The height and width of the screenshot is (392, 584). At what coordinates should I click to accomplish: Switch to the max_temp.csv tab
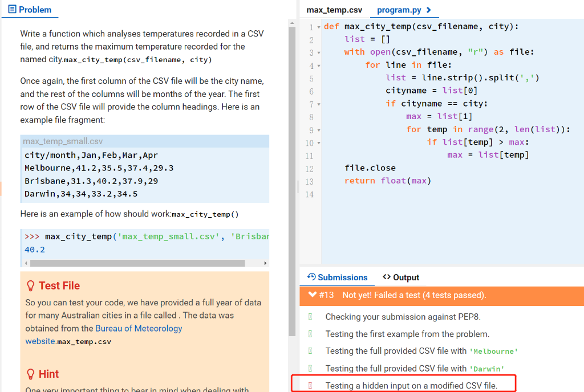click(x=334, y=9)
